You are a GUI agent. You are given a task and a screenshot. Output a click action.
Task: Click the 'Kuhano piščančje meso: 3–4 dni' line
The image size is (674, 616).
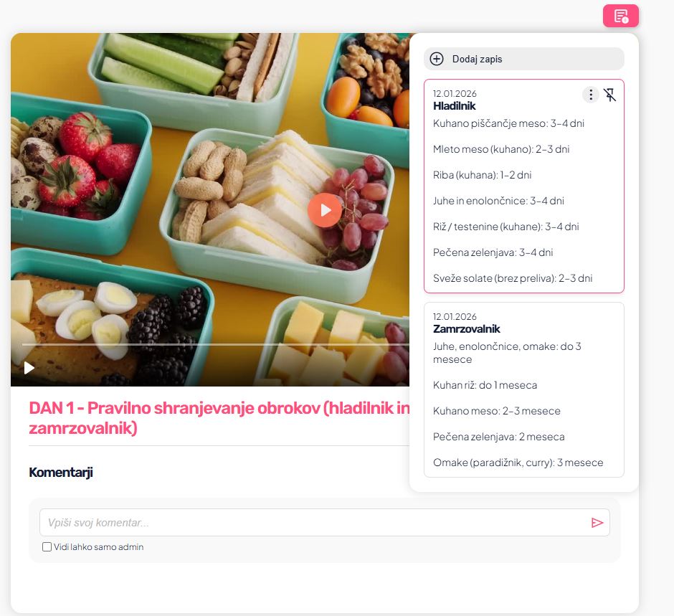(x=508, y=123)
